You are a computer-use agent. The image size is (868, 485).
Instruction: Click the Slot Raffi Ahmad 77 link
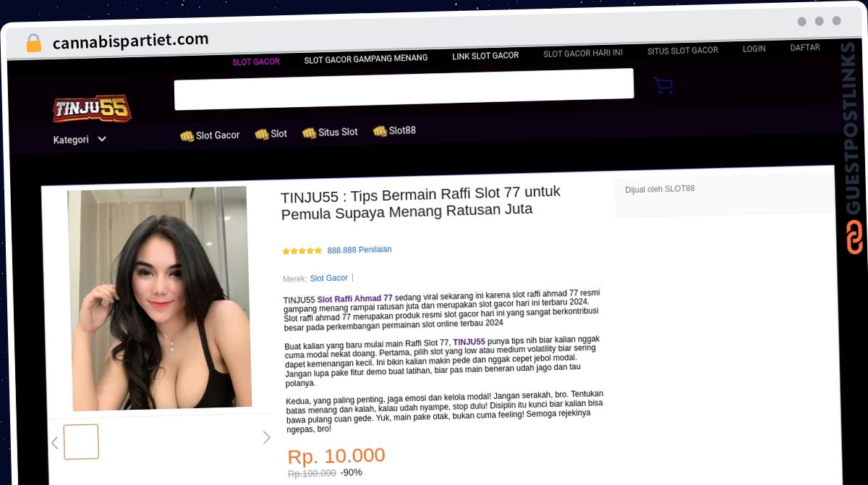pyautogui.click(x=354, y=298)
